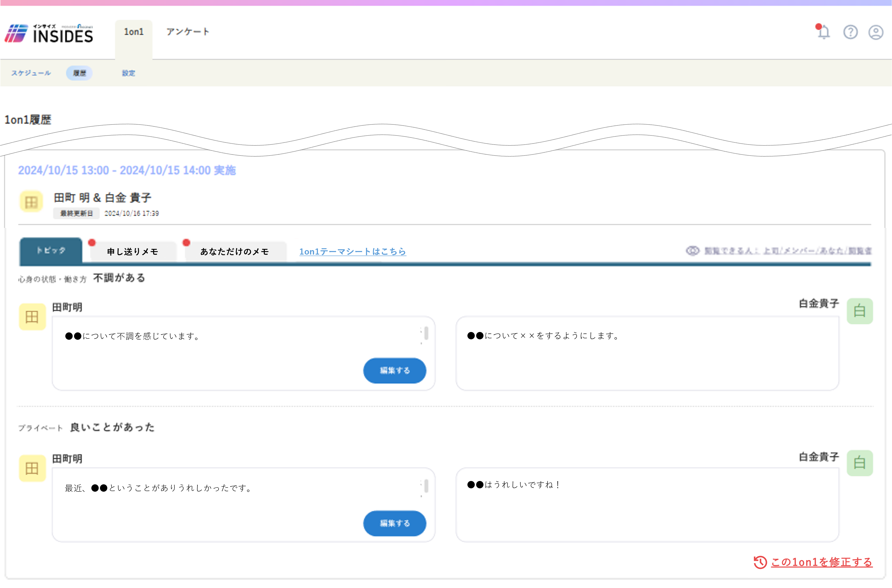Click the ●●について不調を感じています text field
The width and height of the screenshot is (892, 588).
click(243, 353)
